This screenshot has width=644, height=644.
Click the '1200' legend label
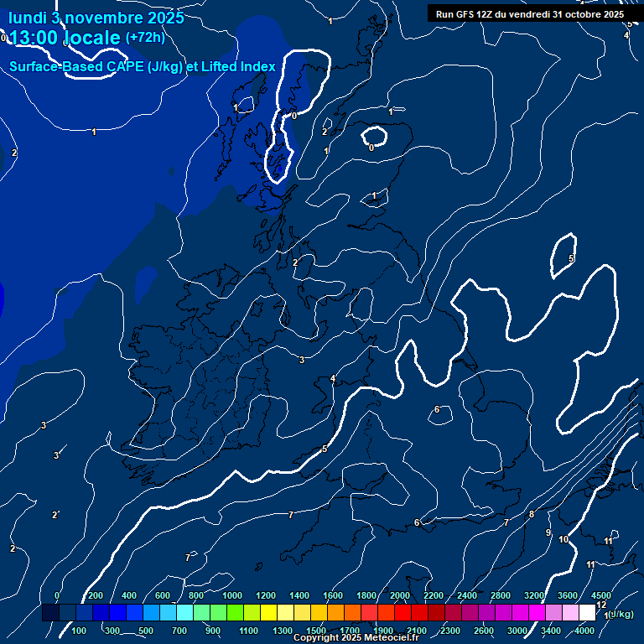coord(266,595)
